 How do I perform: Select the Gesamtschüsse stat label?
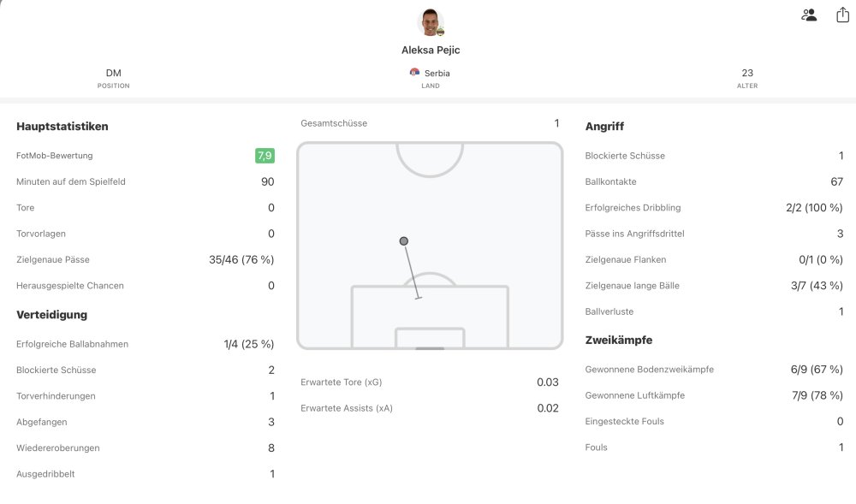tap(334, 123)
